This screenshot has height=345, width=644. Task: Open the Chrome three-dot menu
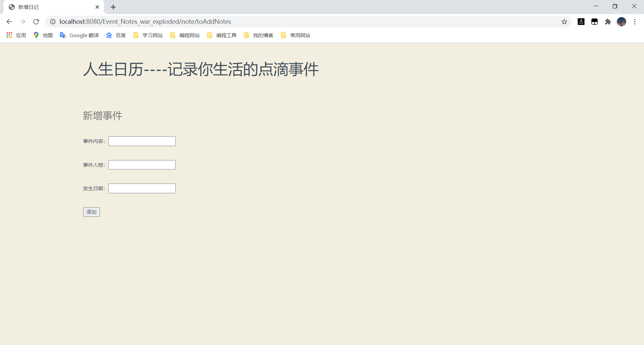[x=635, y=22]
